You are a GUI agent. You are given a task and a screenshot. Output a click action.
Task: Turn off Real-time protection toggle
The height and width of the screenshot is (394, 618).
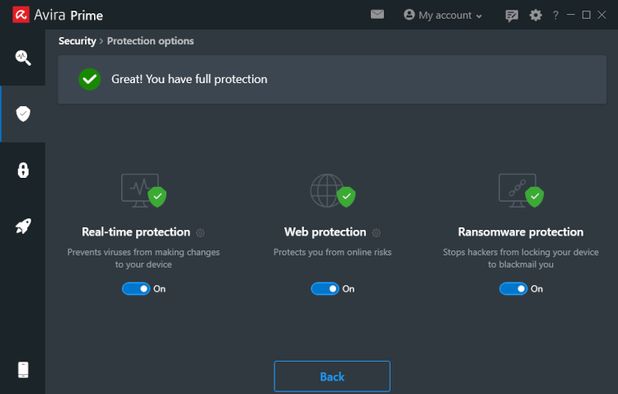point(136,289)
